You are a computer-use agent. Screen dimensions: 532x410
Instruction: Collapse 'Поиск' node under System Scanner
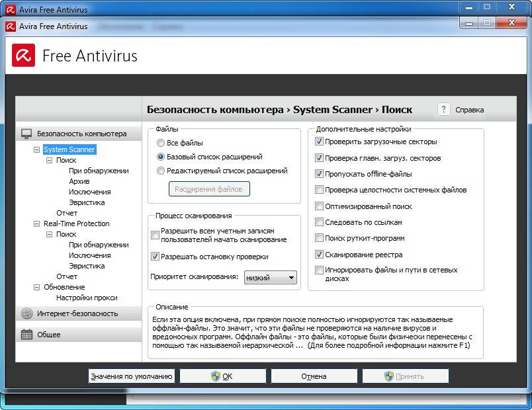[49, 160]
